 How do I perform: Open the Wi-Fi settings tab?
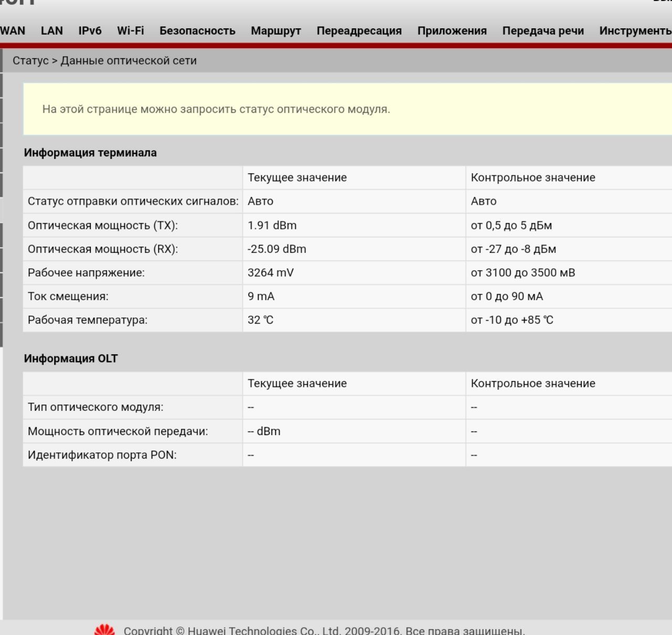[x=130, y=31]
